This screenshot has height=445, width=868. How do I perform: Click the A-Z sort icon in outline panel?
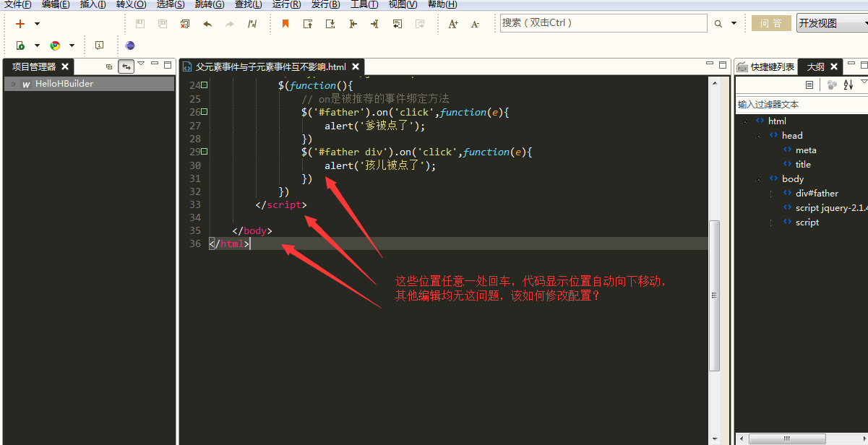[848, 85]
